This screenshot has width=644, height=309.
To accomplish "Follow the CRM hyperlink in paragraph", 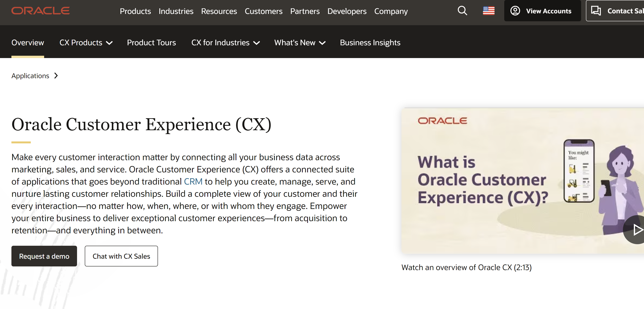I will click(x=193, y=182).
